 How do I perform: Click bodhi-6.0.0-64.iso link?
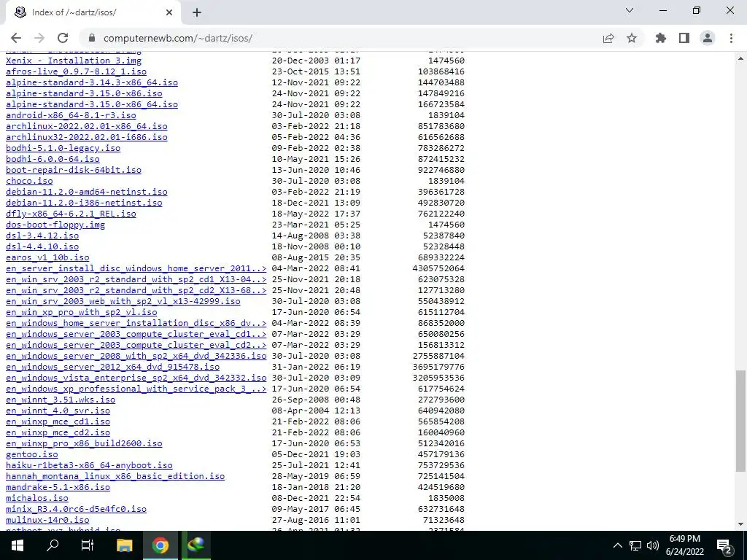click(53, 159)
